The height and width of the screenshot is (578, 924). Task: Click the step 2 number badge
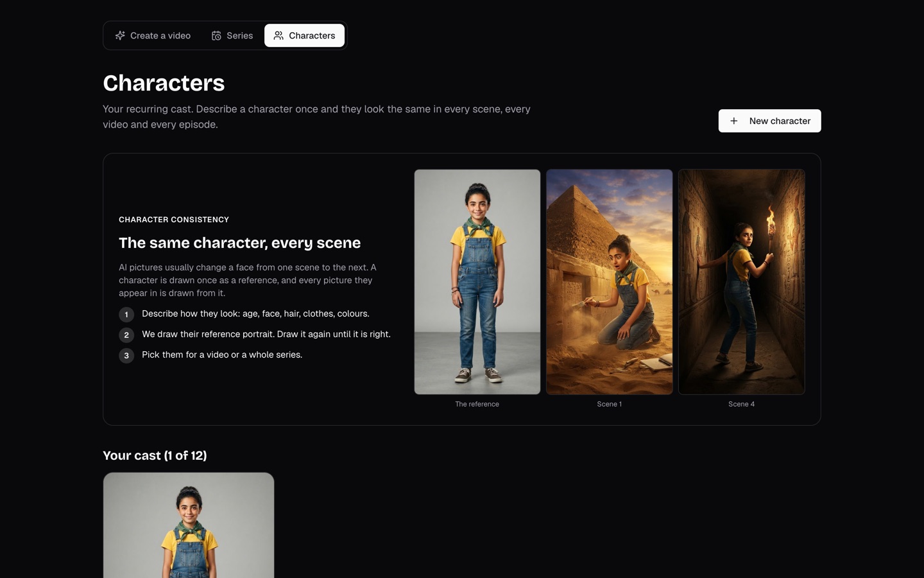pyautogui.click(x=126, y=335)
